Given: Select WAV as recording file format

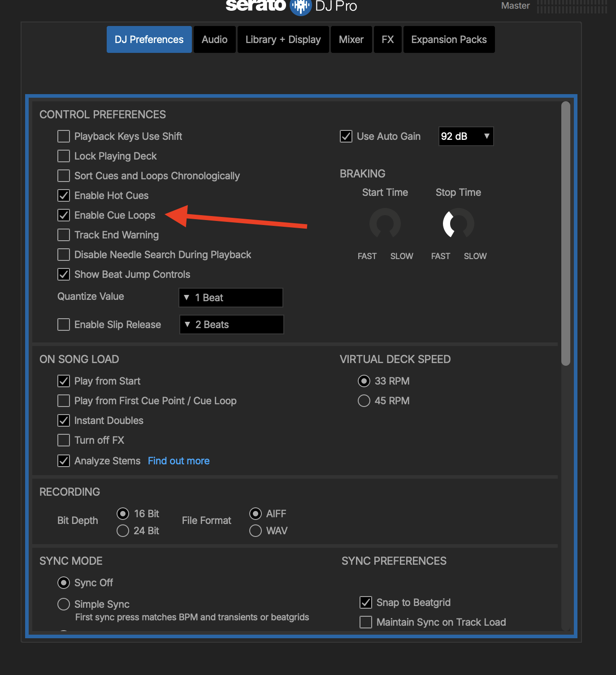Looking at the screenshot, I should pos(256,531).
